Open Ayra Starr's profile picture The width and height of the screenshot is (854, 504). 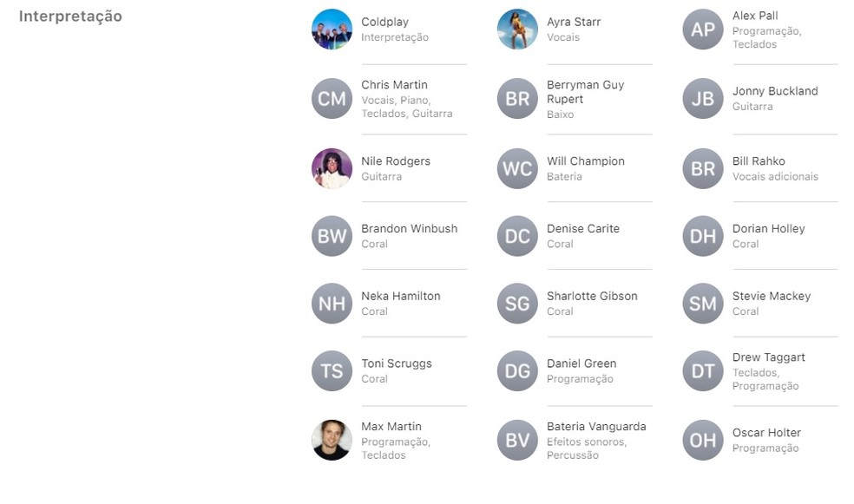click(x=517, y=29)
